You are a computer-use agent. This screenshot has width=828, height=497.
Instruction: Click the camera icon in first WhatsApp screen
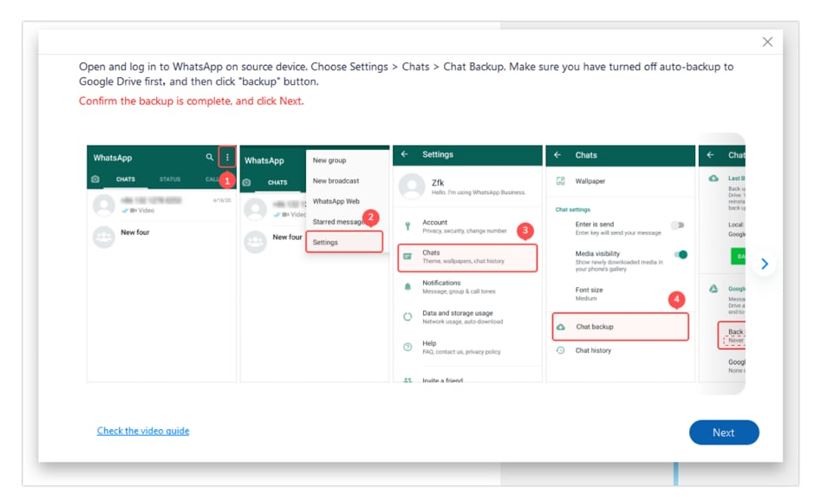pyautogui.click(x=95, y=179)
